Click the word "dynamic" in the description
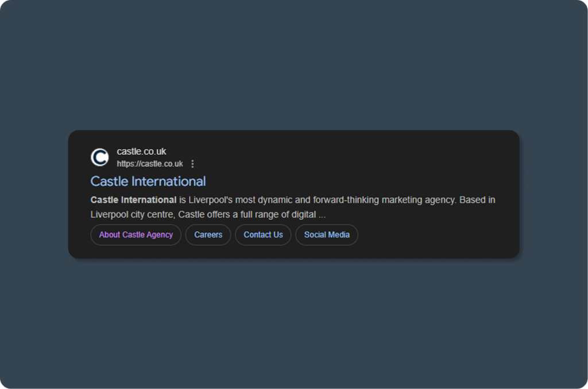Image resolution: width=588 pixels, height=389 pixels. click(275, 200)
